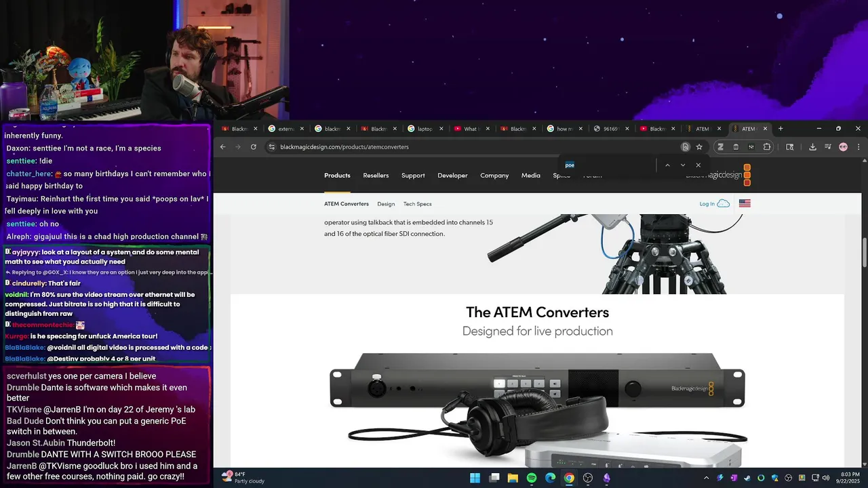868x488 pixels.
Task: Open the Resellers menu item
Action: [x=376, y=176]
